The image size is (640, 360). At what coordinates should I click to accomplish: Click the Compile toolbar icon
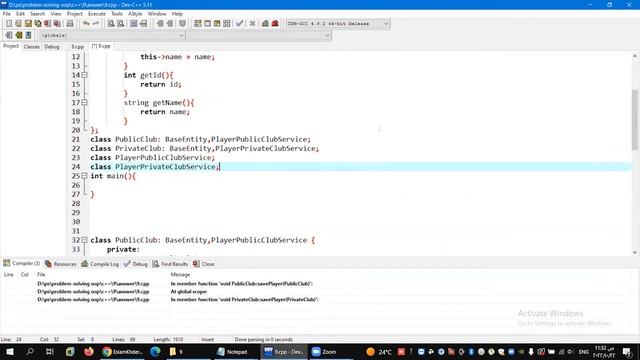(x=198, y=24)
